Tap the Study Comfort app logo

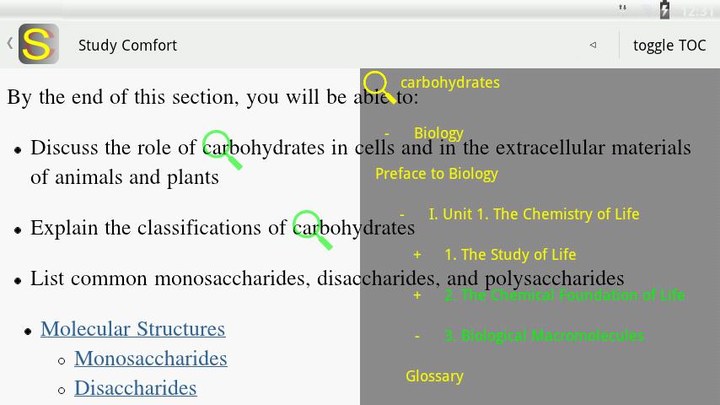click(38, 44)
